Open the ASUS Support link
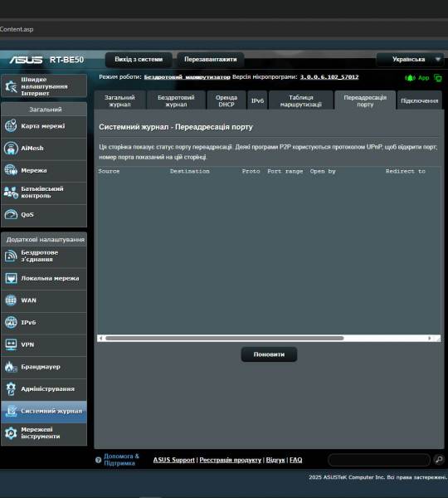Image resolution: width=448 pixels, height=498 pixels. point(173,460)
